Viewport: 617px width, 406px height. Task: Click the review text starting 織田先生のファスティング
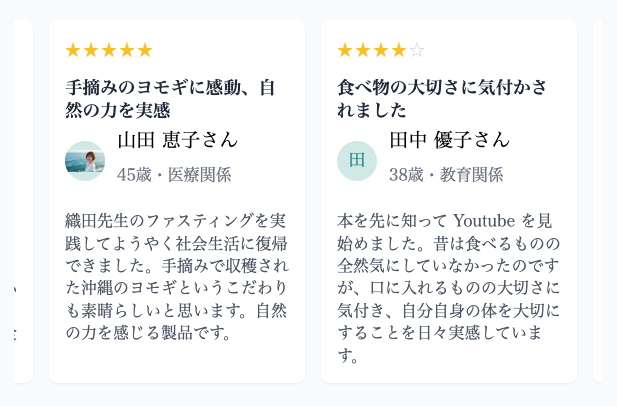(x=176, y=276)
